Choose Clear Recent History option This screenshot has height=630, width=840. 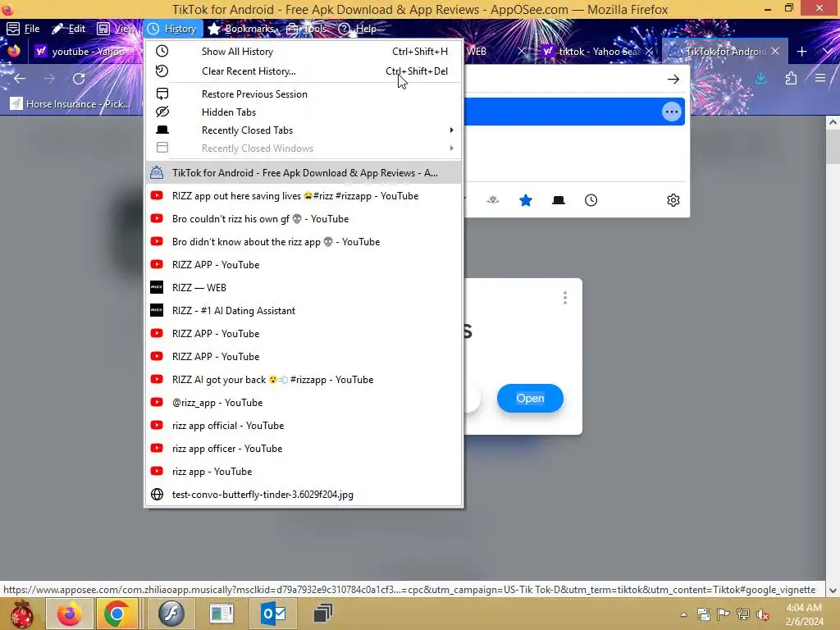click(x=304, y=71)
